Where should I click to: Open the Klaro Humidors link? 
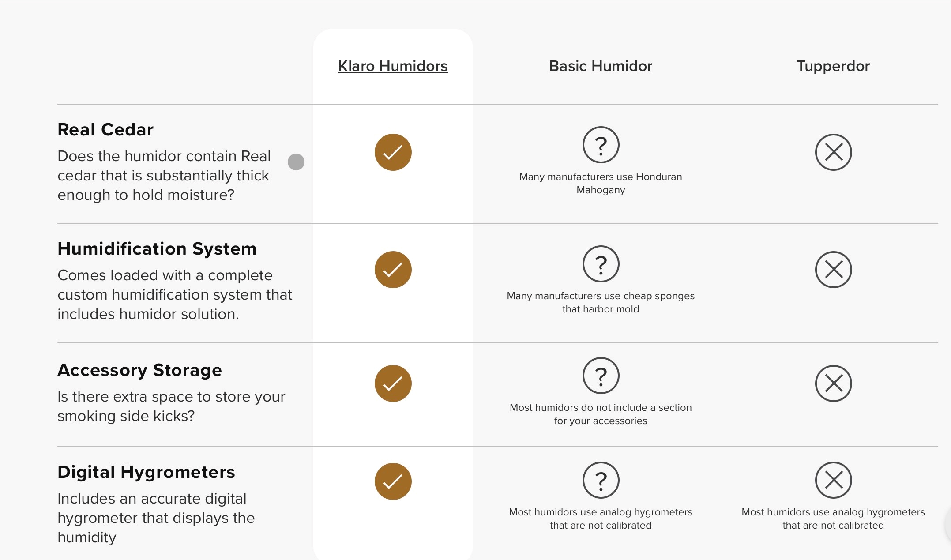click(393, 66)
